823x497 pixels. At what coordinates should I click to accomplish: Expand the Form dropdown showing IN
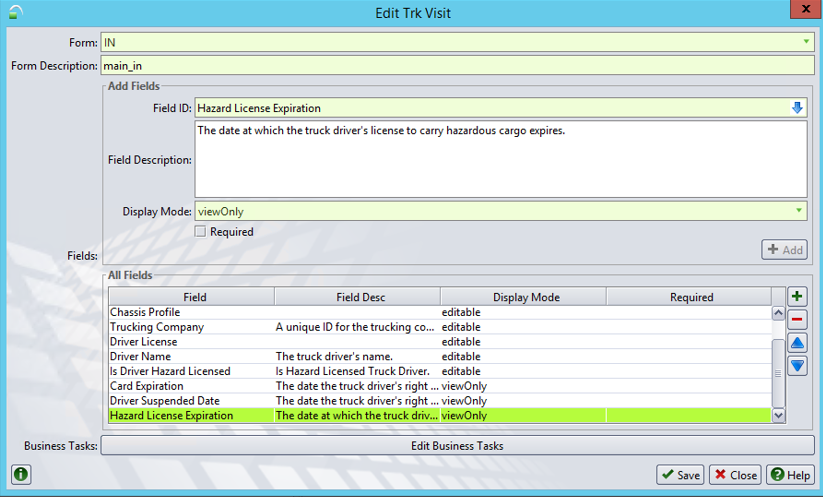806,42
